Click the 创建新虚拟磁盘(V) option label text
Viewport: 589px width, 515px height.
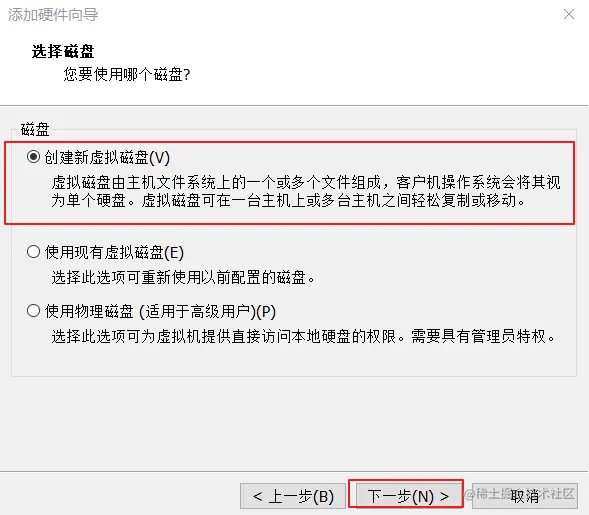click(x=107, y=157)
